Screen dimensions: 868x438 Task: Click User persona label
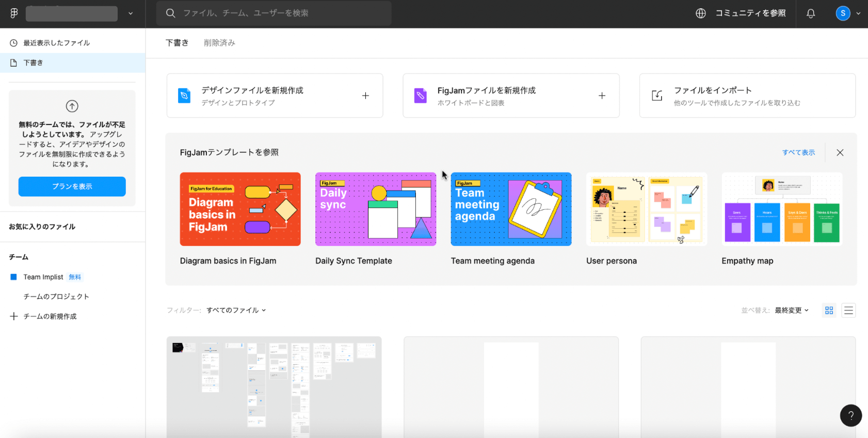click(x=612, y=261)
